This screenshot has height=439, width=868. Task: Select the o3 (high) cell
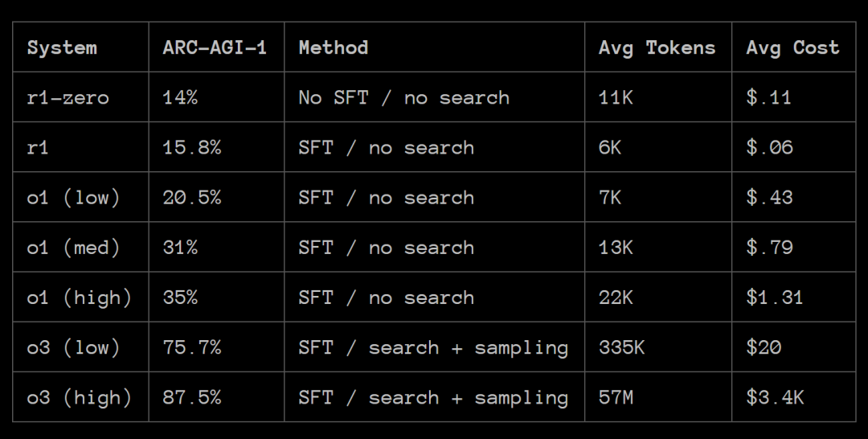80,397
